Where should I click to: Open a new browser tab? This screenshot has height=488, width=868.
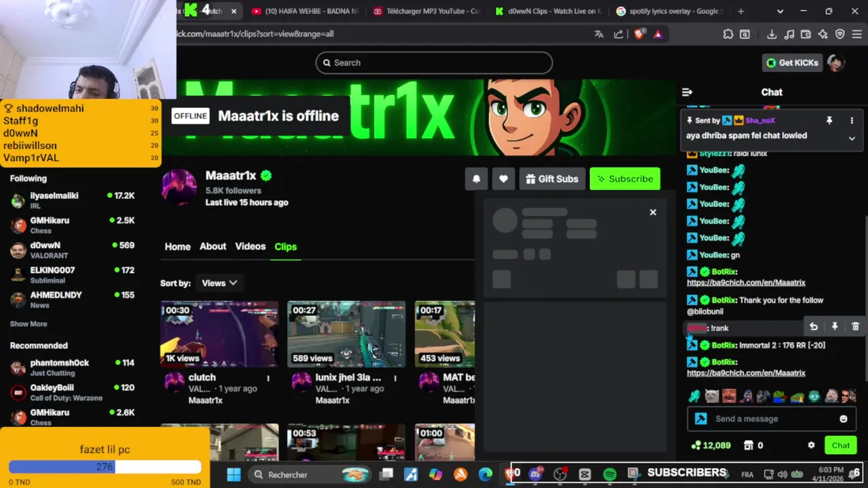[741, 11]
